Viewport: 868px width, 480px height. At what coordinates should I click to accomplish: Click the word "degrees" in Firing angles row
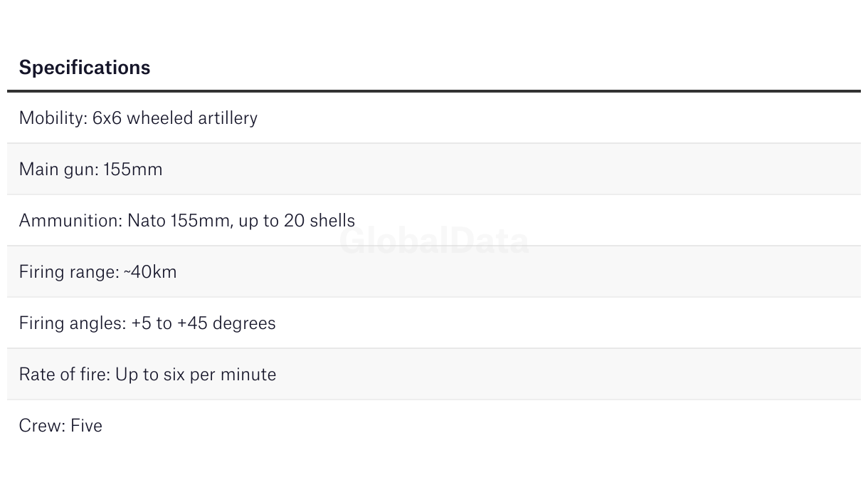[x=244, y=323]
